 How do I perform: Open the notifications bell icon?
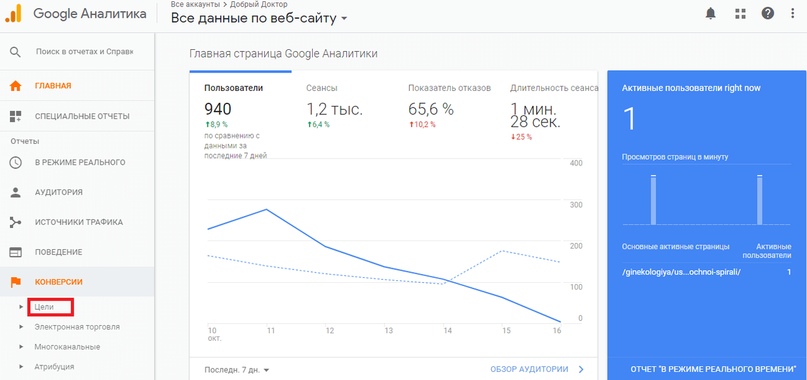point(710,14)
